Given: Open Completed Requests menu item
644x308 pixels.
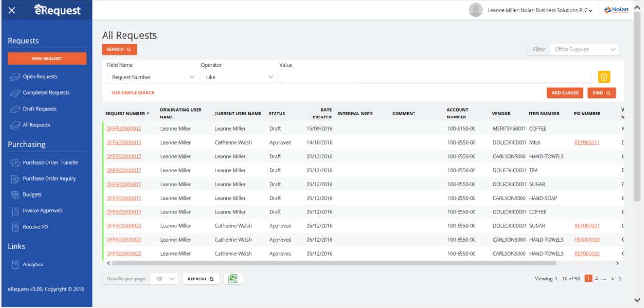Looking at the screenshot, I should [46, 93].
